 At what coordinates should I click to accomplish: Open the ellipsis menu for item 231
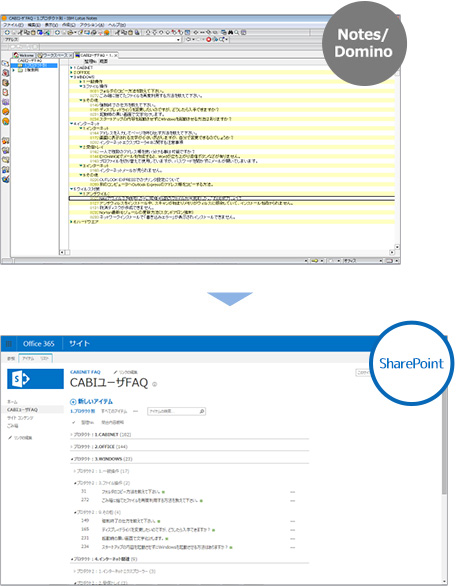pos(292,539)
